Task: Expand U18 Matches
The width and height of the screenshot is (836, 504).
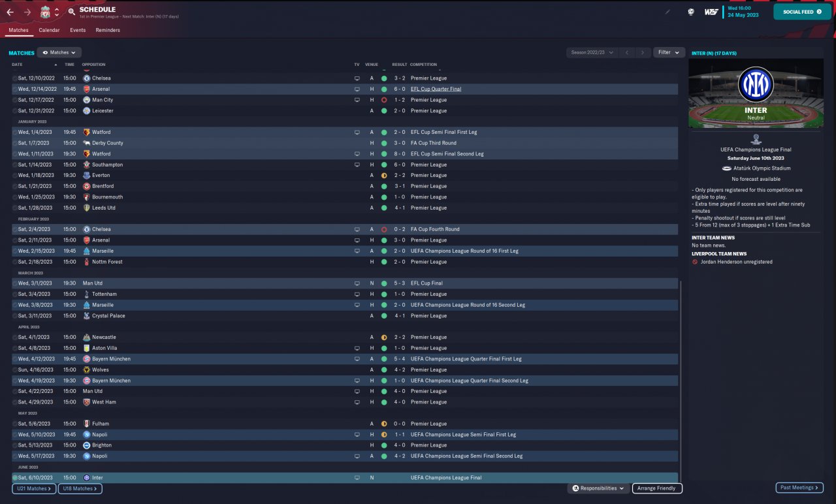Action: [80, 488]
